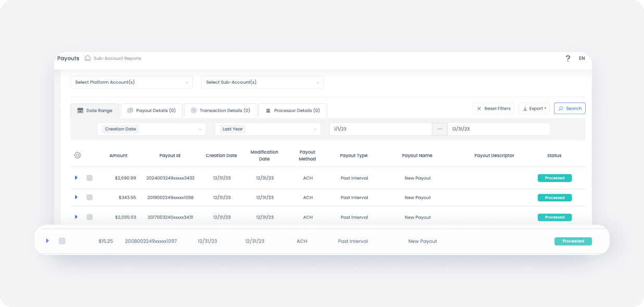
Task: Click the Reset Filters button
Action: point(493,108)
